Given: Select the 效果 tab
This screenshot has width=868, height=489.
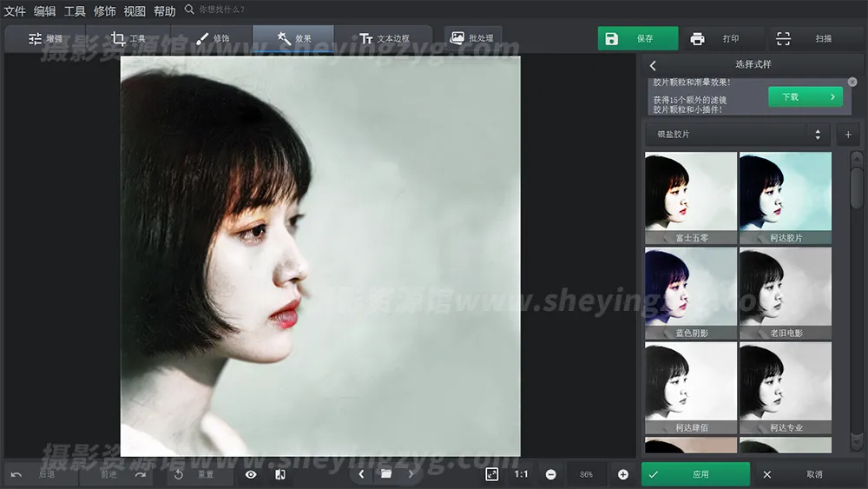Looking at the screenshot, I should click(x=294, y=39).
